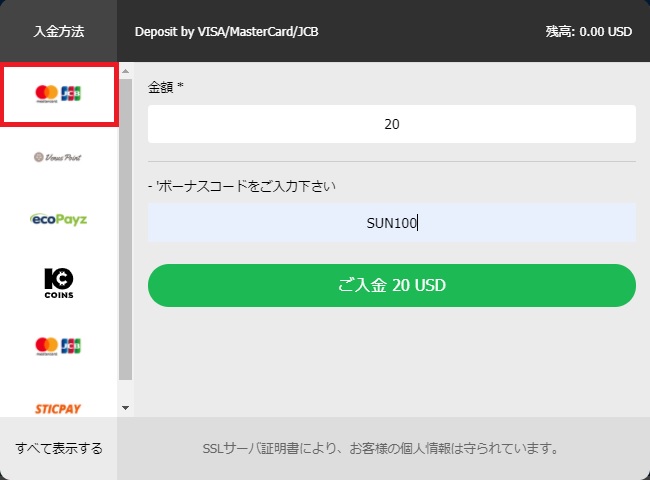Click the payment list scroll-down arrow
The image size is (650, 480).
pyautogui.click(x=125, y=408)
